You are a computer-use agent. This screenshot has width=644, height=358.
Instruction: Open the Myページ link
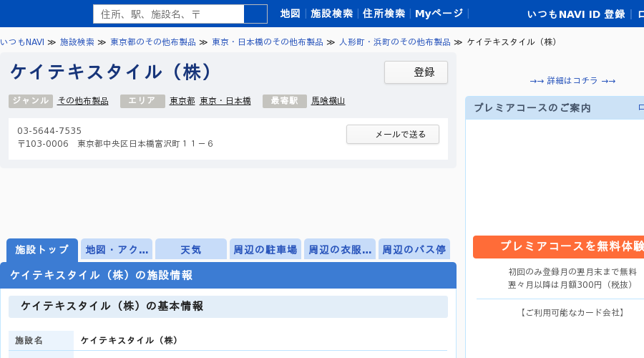[x=439, y=14]
